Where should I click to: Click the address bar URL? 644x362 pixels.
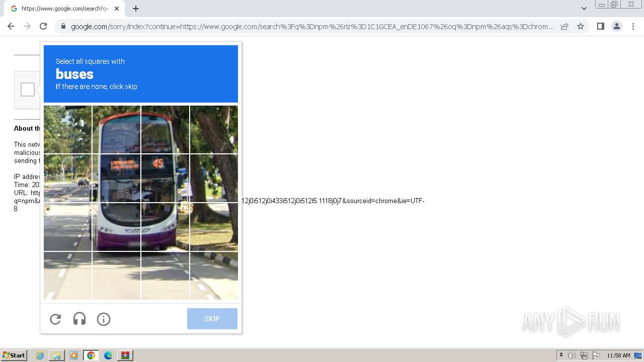coord(312,27)
